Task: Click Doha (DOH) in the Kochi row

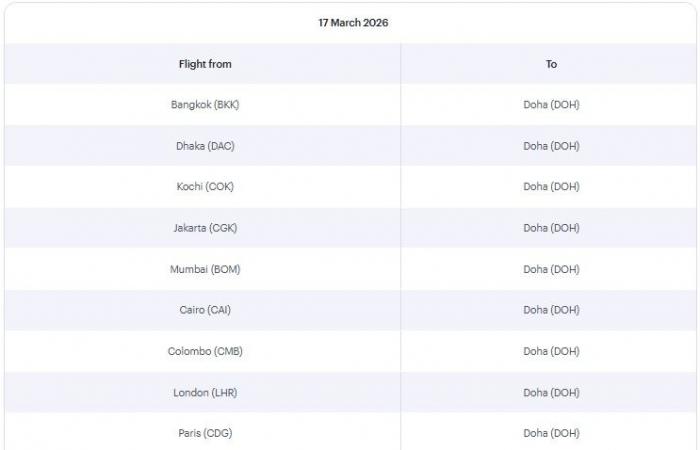Action: tap(551, 187)
